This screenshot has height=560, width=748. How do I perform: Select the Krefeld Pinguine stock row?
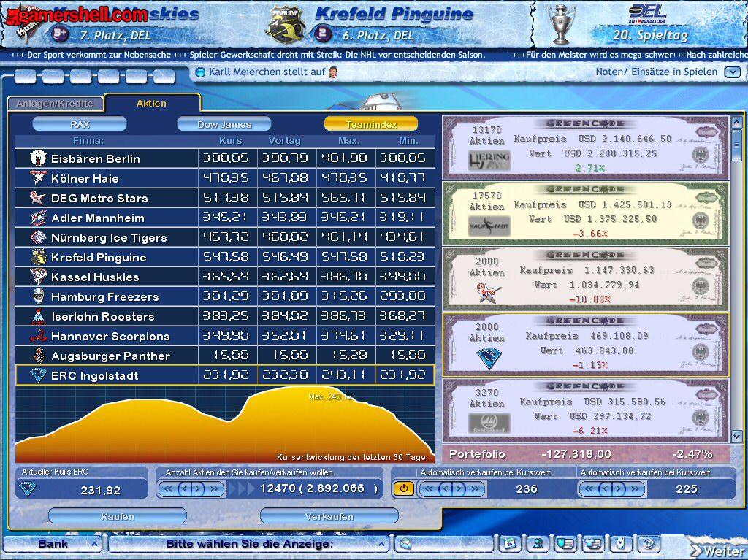pos(224,257)
